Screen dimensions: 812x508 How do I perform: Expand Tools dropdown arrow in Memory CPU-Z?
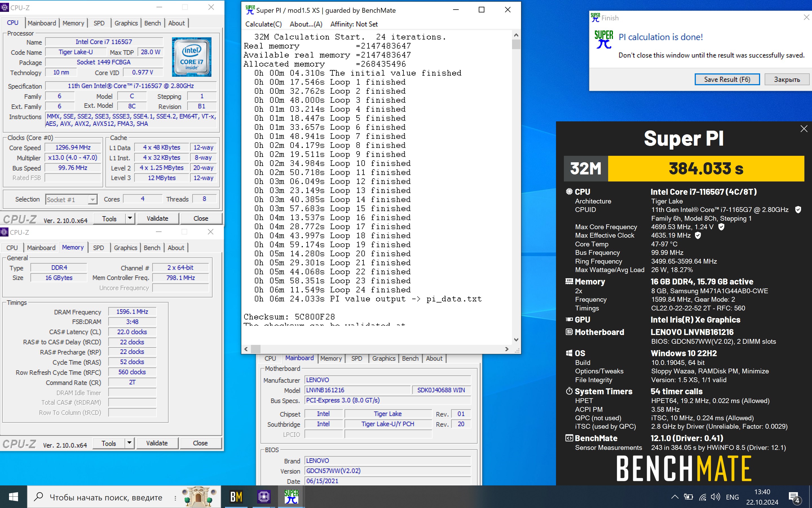pyautogui.click(x=129, y=443)
